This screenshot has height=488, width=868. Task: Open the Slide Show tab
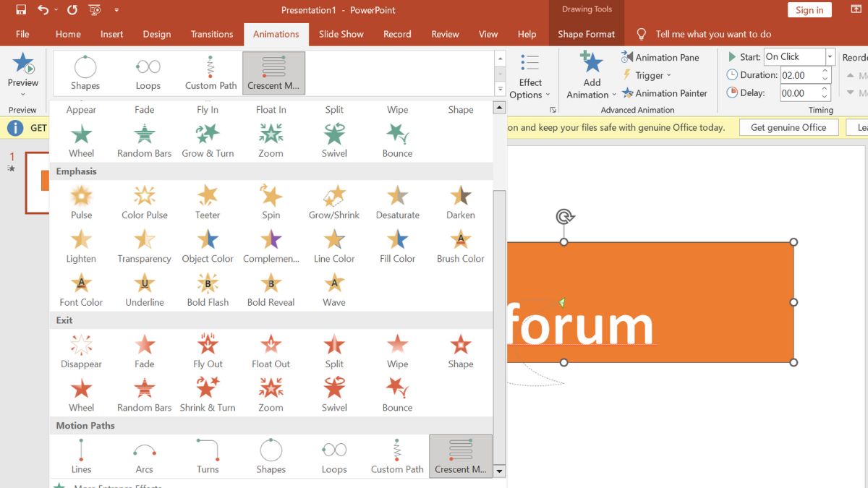(x=341, y=34)
